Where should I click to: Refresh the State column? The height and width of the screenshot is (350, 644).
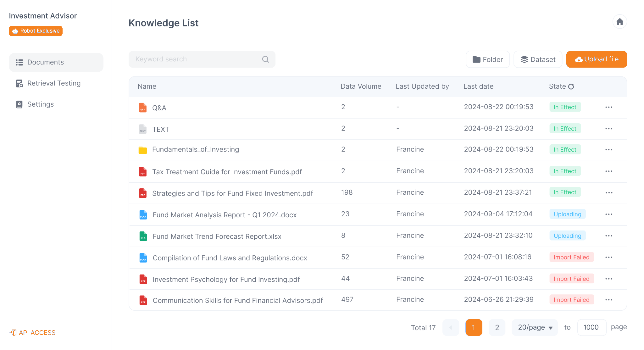[x=571, y=86]
